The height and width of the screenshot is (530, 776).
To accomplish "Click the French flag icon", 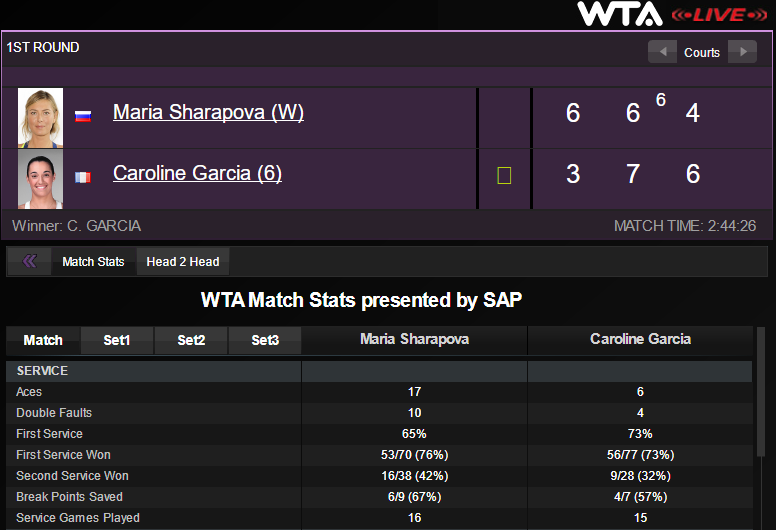I will [83, 177].
